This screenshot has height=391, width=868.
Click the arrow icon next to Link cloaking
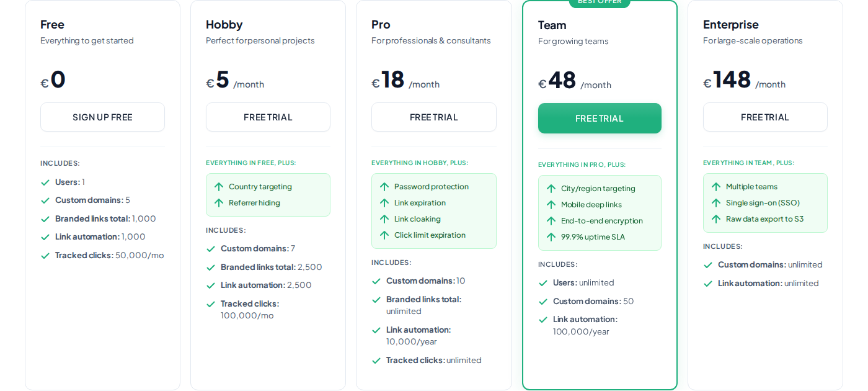pyautogui.click(x=384, y=218)
